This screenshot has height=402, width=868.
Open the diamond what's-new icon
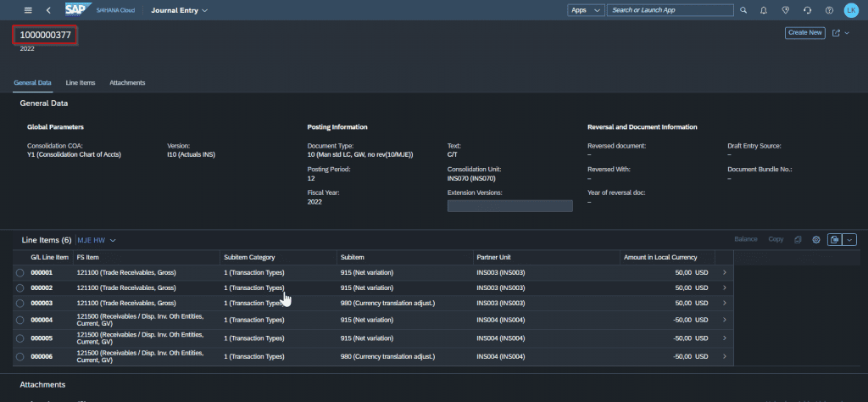click(x=785, y=10)
